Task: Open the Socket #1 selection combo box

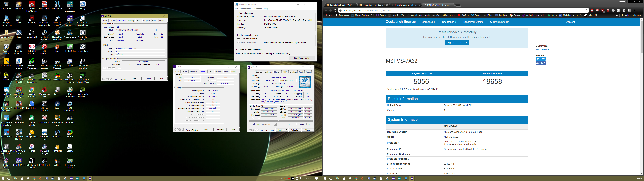Action: click(x=269, y=124)
